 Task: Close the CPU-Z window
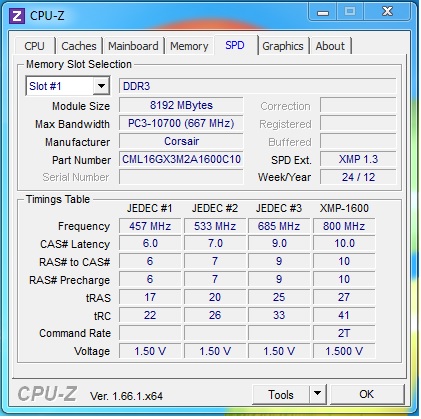click(x=387, y=12)
